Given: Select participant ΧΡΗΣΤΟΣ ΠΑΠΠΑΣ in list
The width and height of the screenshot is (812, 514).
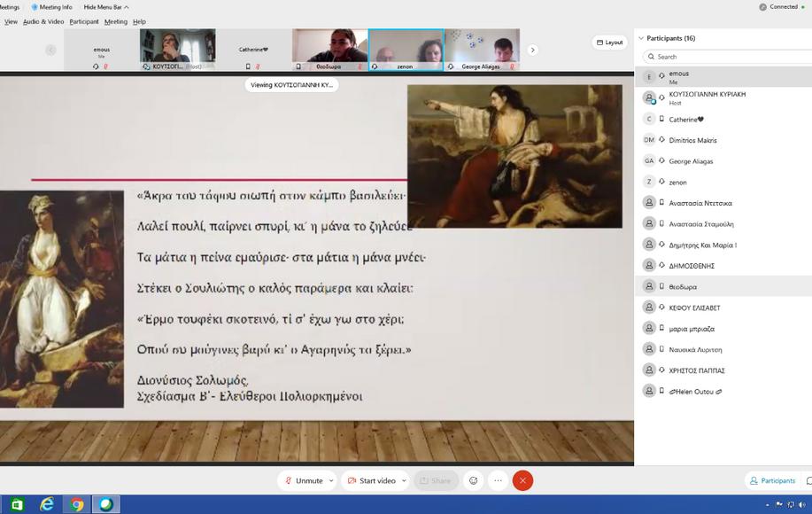Looking at the screenshot, I should point(723,370).
